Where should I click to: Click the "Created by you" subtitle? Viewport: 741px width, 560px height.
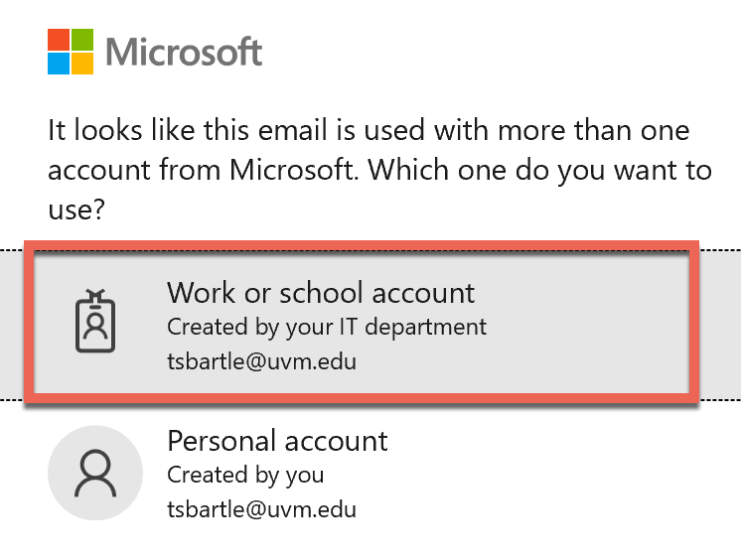245,476
